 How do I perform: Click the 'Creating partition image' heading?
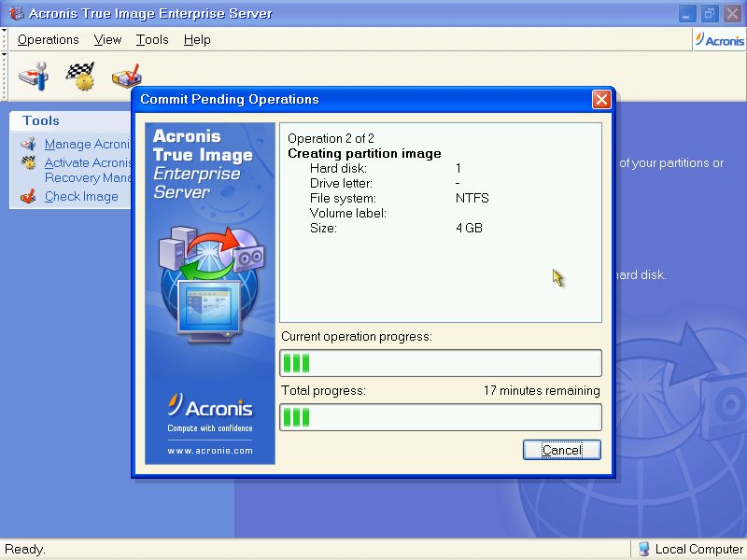(x=364, y=153)
